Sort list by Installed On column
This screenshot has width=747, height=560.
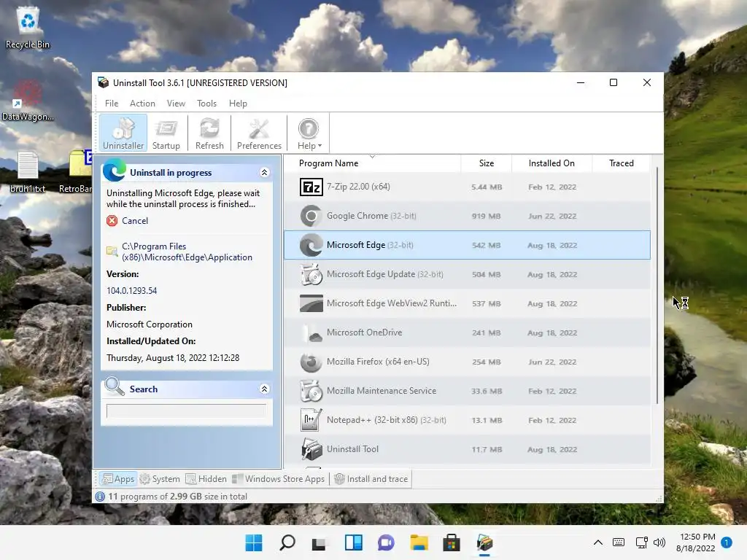pyautogui.click(x=551, y=163)
